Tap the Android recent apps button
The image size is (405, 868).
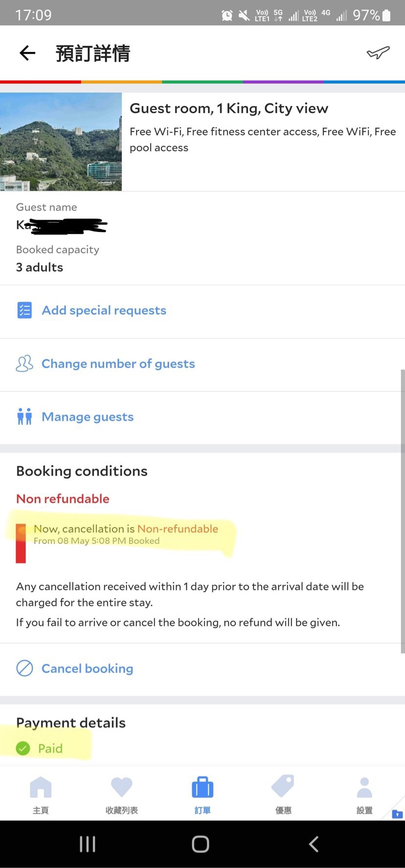pos(88,844)
